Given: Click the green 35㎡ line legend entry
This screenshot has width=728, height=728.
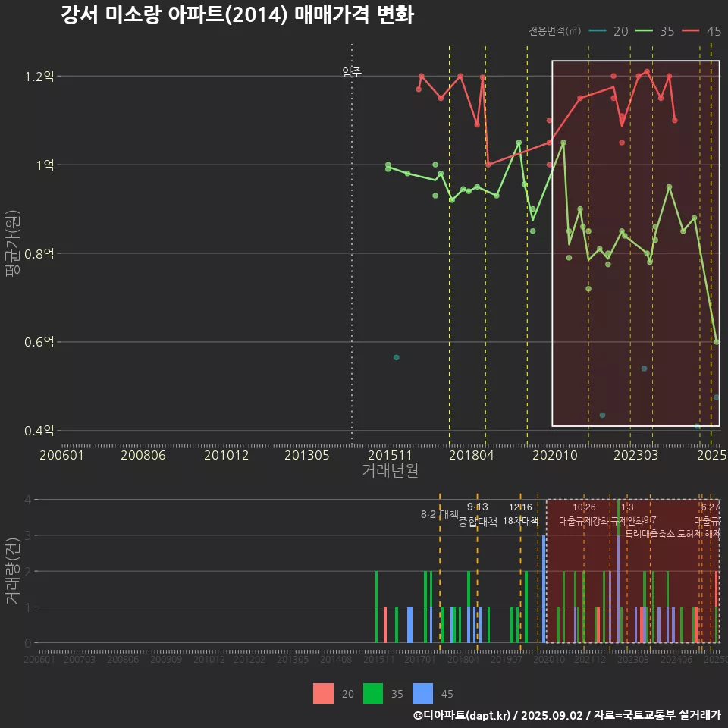Looking at the screenshot, I should point(654,31).
